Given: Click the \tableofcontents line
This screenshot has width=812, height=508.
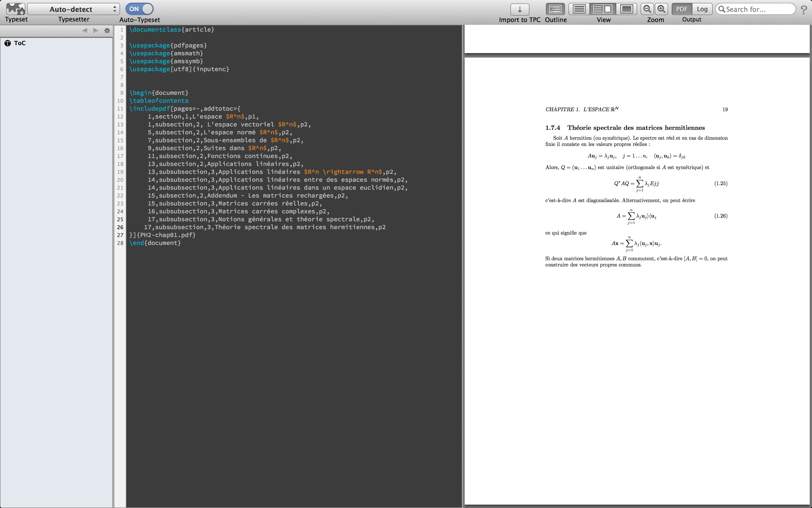Looking at the screenshot, I should [159, 100].
